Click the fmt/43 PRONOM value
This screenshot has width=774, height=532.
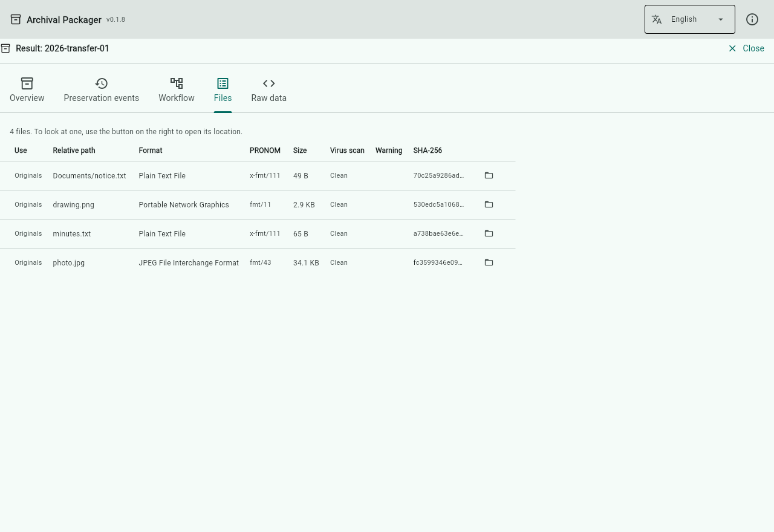[261, 262]
